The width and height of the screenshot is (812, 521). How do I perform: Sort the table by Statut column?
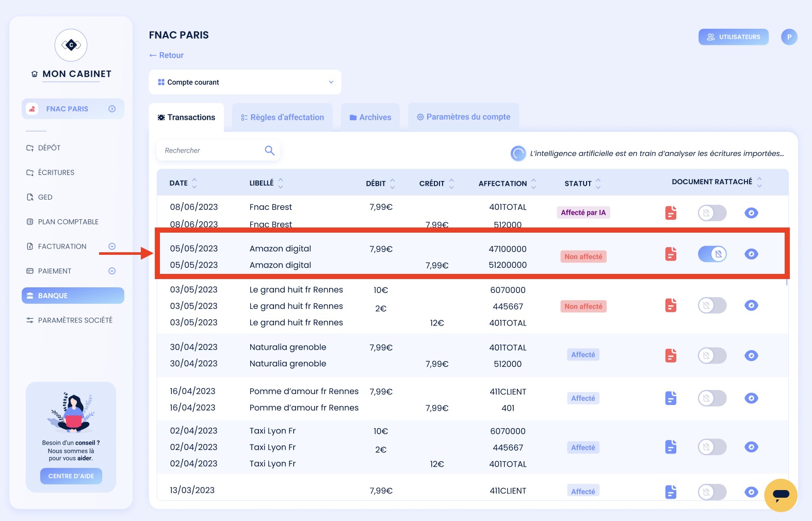click(598, 183)
